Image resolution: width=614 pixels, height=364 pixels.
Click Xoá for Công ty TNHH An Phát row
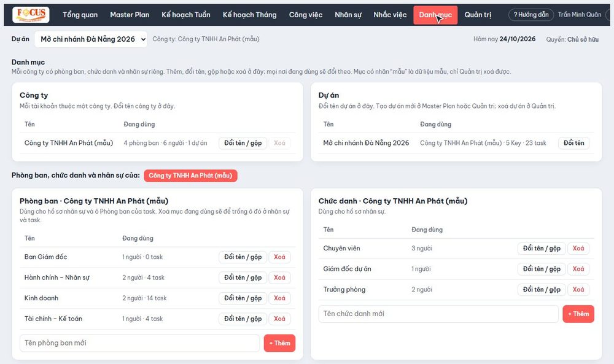(279, 143)
